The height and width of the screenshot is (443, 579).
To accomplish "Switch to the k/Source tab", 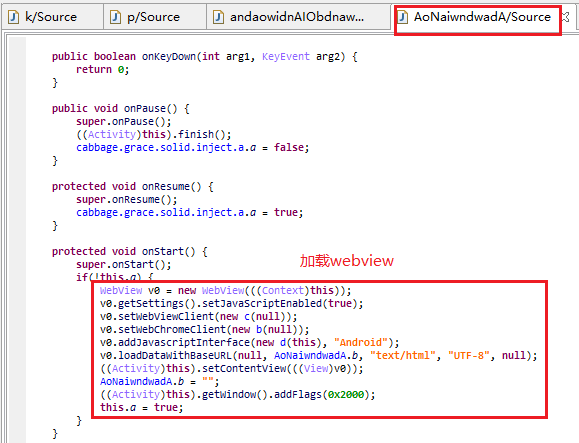I will point(52,17).
